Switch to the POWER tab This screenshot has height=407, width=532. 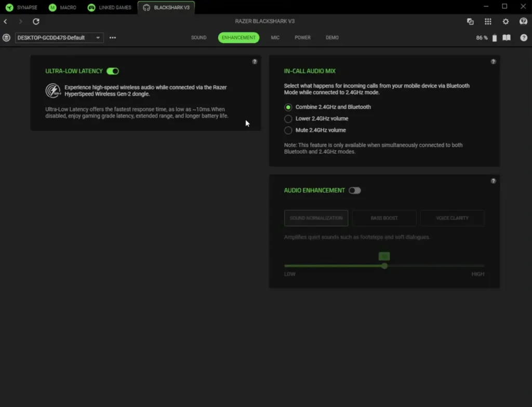302,38
